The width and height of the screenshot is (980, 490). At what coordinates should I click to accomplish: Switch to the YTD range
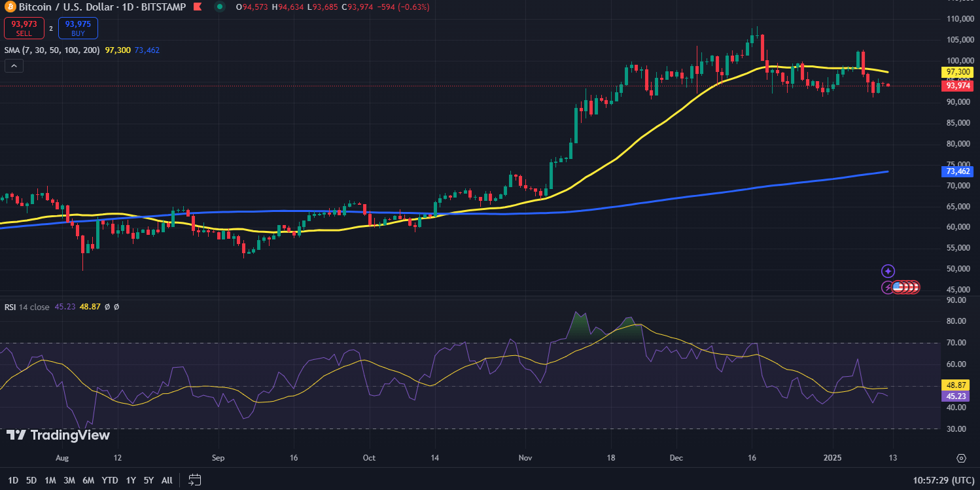[x=109, y=480]
